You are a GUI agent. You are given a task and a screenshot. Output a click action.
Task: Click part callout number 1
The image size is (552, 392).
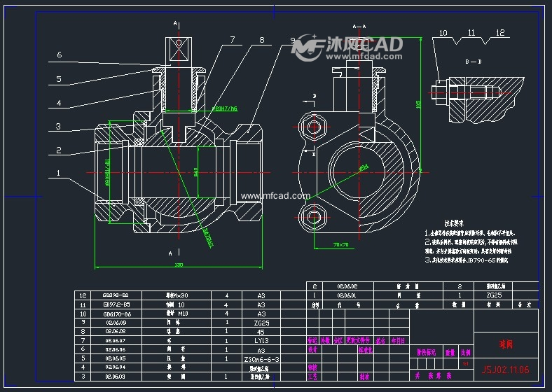(60, 172)
